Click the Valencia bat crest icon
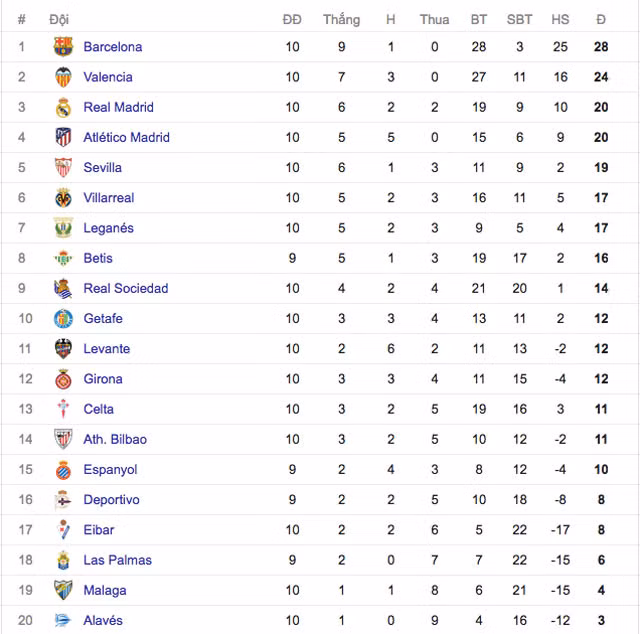This screenshot has height=634, width=640. pyautogui.click(x=63, y=77)
